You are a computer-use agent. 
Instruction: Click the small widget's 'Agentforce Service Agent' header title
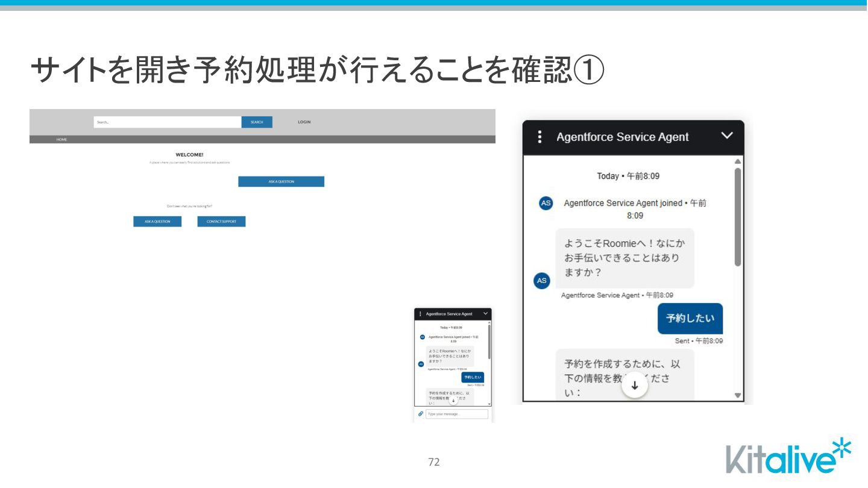point(449,314)
